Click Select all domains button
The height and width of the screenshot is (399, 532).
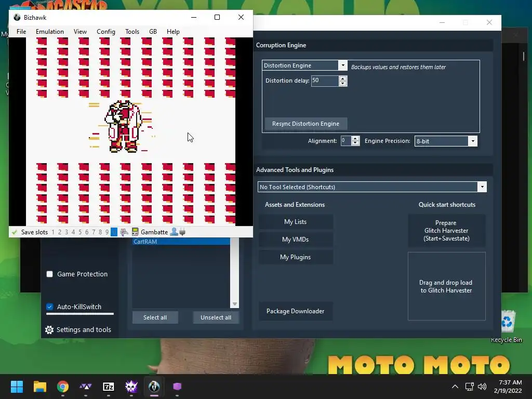tap(155, 317)
